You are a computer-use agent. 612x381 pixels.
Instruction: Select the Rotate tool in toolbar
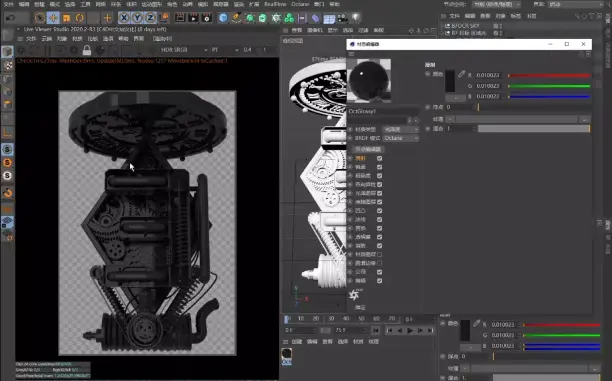click(80, 18)
